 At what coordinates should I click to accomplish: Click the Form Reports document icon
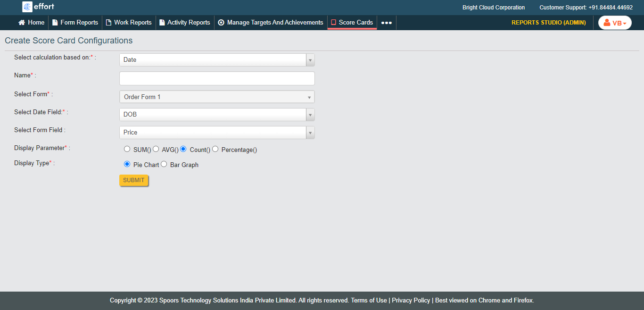click(x=55, y=23)
